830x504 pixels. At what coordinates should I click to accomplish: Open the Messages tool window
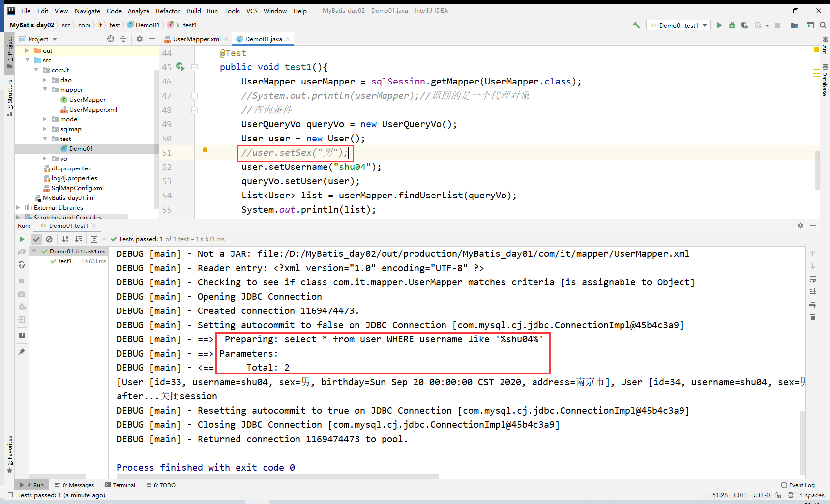(74, 485)
